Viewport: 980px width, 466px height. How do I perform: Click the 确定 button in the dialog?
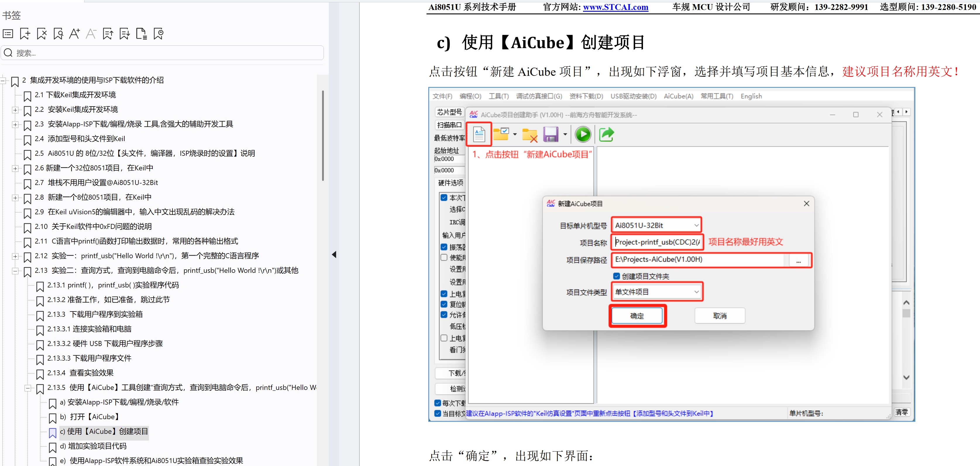pos(637,316)
